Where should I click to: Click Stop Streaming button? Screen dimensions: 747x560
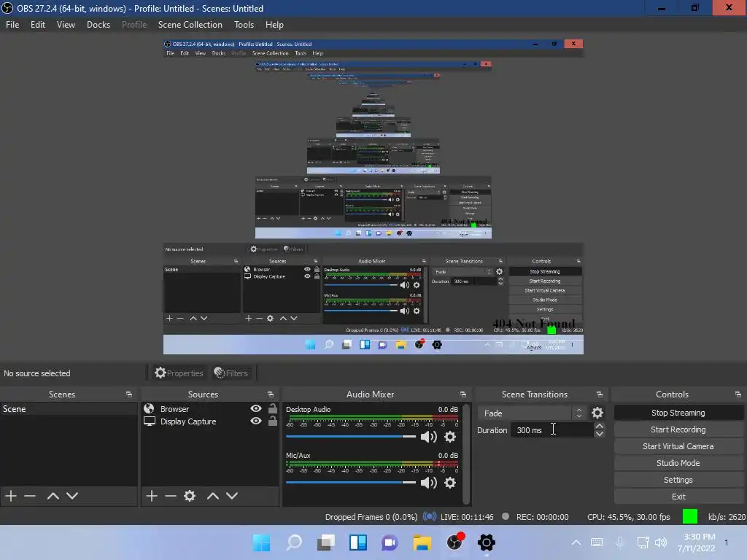point(678,413)
